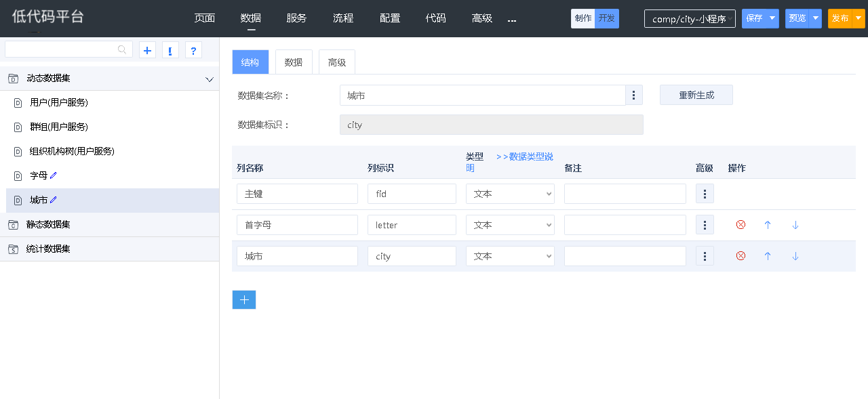
Task: Open type dropdown for the 主键 row
Action: [510, 194]
